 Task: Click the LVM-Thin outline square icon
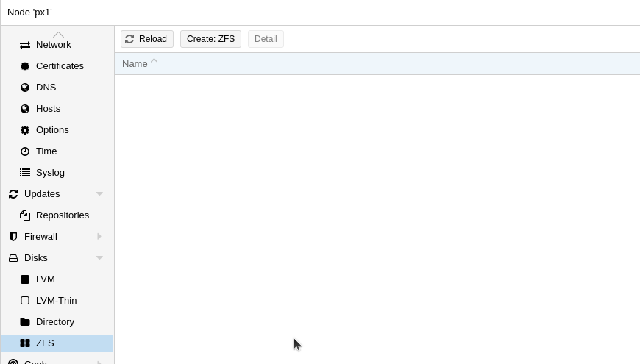tap(25, 300)
